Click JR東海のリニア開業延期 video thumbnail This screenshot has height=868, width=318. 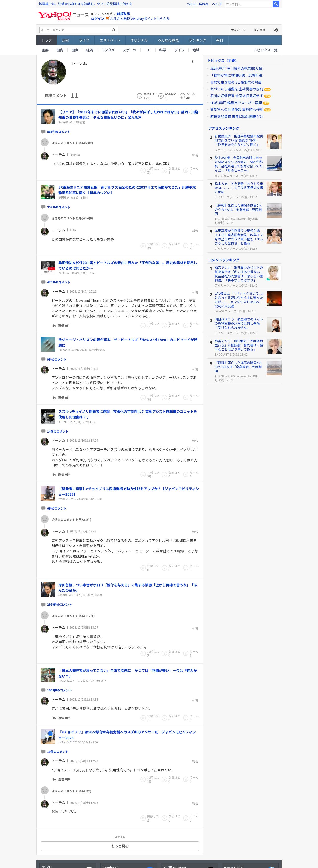tap(48, 192)
